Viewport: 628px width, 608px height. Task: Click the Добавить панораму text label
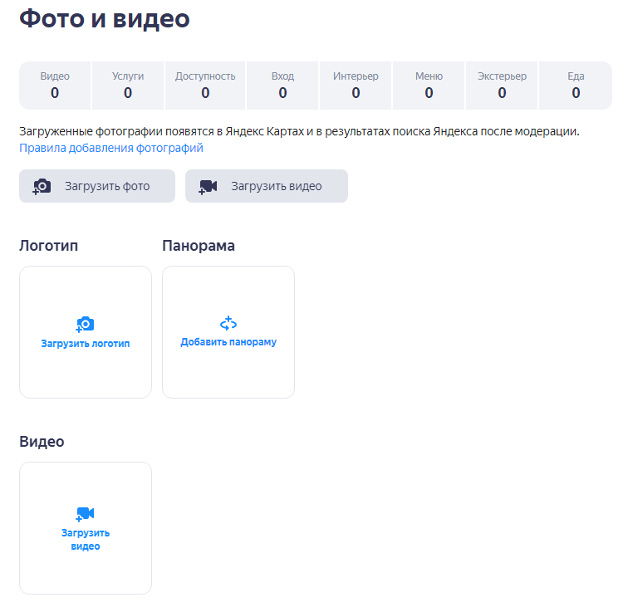pyautogui.click(x=228, y=342)
